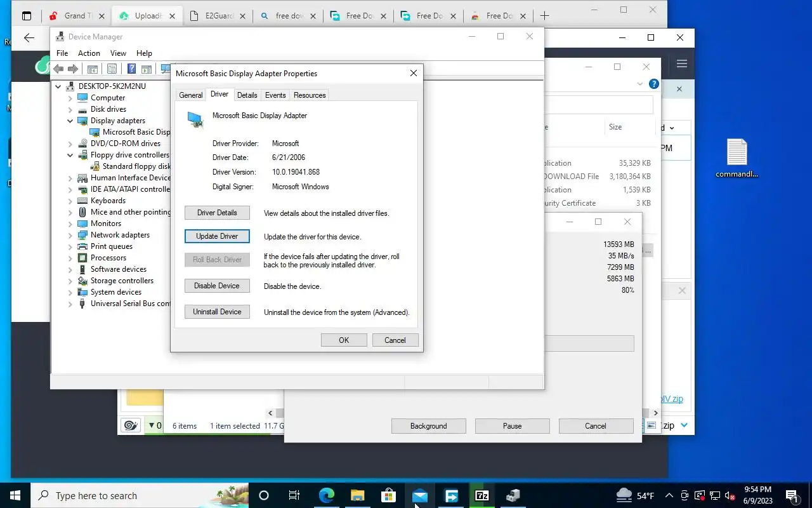Click the Properties toolbar icon in Device Manager

(x=112, y=69)
